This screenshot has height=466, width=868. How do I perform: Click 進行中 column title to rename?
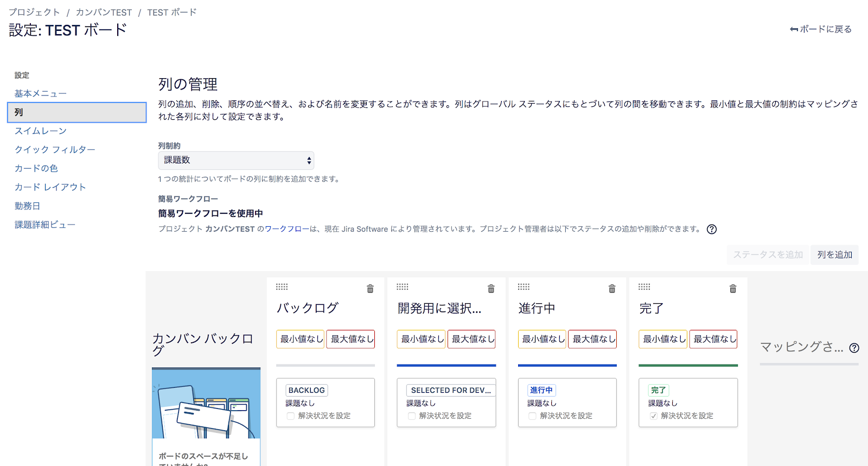[537, 308]
